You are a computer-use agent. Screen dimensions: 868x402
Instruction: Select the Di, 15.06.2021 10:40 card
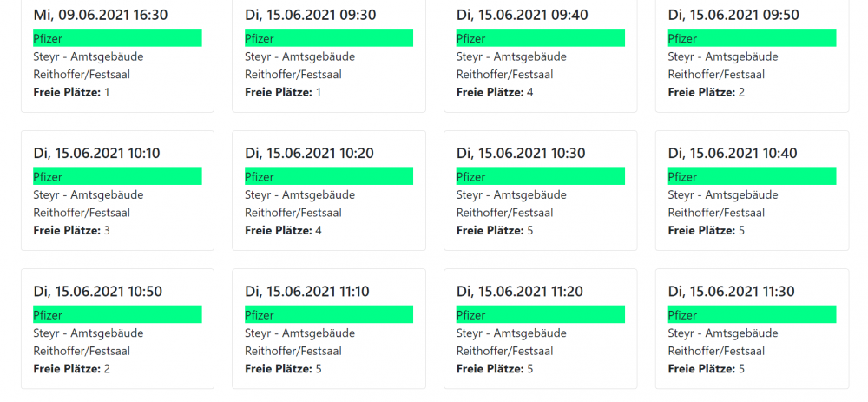tap(752, 190)
